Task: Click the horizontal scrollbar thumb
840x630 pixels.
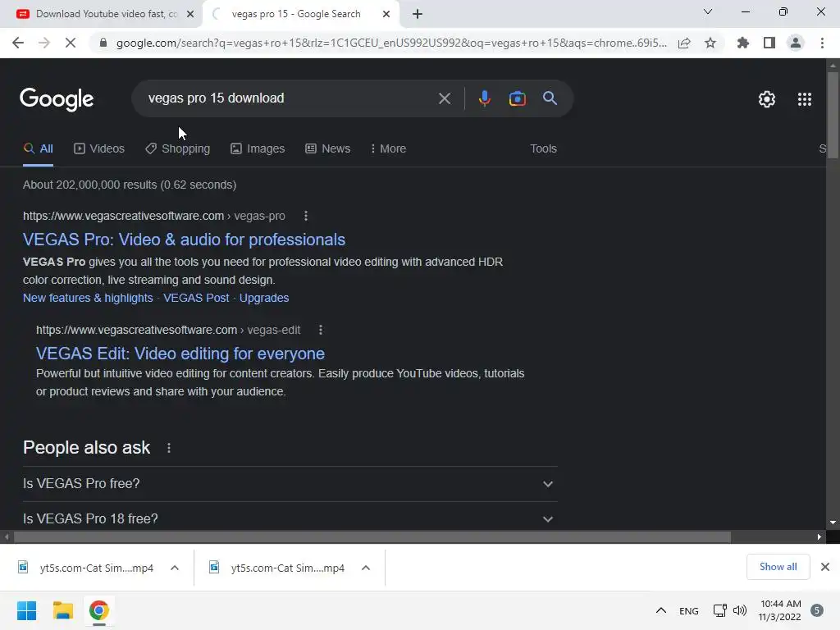Action: tap(372, 536)
